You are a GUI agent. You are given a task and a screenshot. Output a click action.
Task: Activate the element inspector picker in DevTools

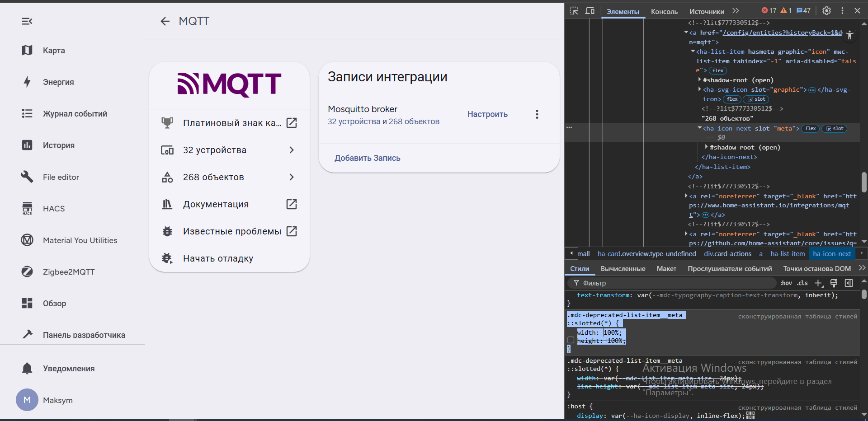(x=574, y=11)
